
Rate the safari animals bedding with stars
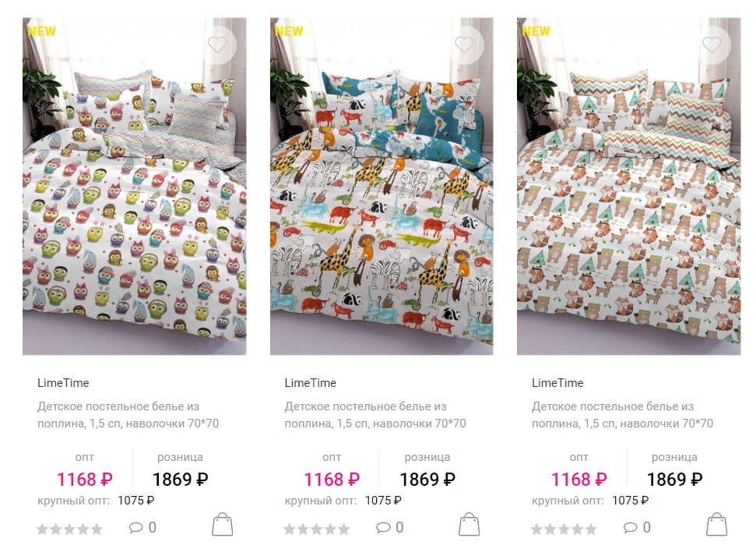(317, 529)
